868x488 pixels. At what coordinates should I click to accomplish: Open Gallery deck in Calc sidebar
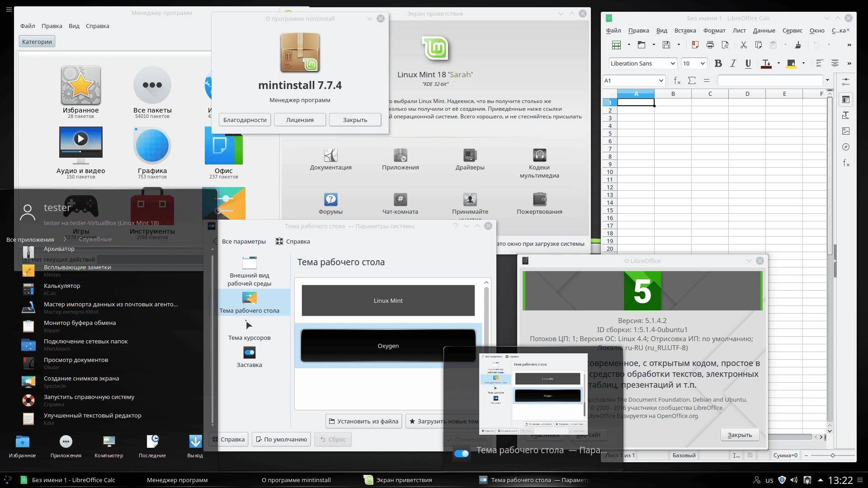(x=846, y=131)
